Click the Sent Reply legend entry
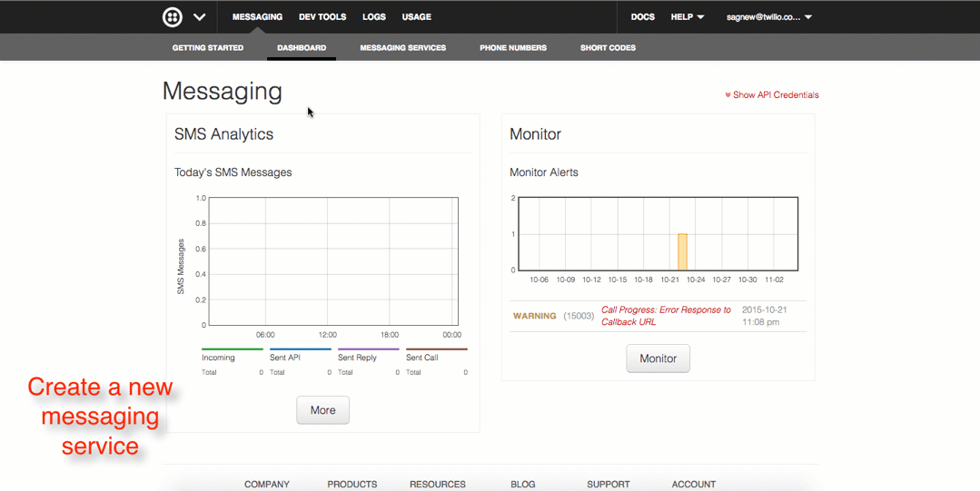The width and height of the screenshot is (980, 491). tap(357, 358)
